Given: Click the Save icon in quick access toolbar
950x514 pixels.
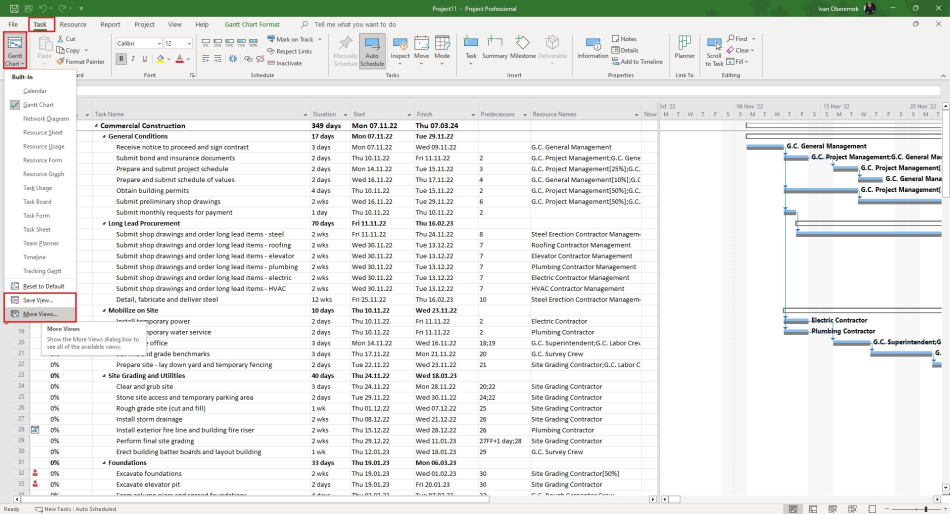Looking at the screenshot, I should pos(14,8).
